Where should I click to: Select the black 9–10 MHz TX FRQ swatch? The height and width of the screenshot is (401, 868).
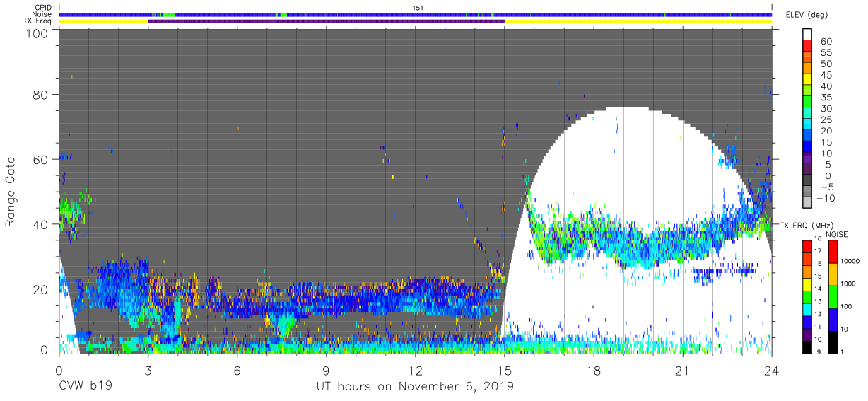click(807, 346)
